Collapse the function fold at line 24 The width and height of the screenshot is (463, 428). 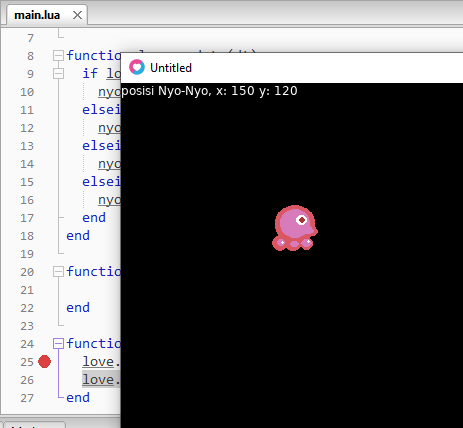58,343
